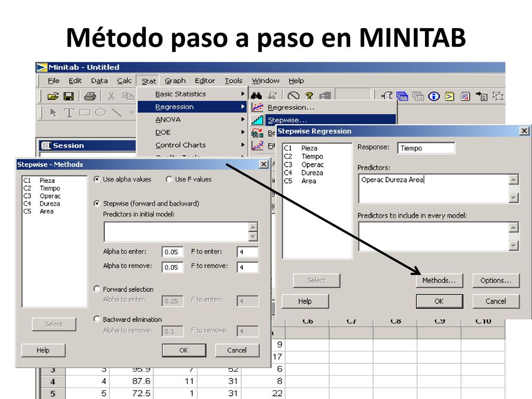This screenshot has width=532, height=399.
Task: Click worksheet row header 4
Action: pyautogui.click(x=52, y=381)
